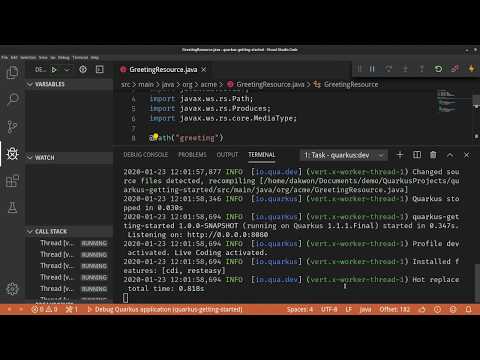The width and height of the screenshot is (480, 360).
Task: Click Step Over in the debug toolbar
Action: pyautogui.click(x=388, y=69)
